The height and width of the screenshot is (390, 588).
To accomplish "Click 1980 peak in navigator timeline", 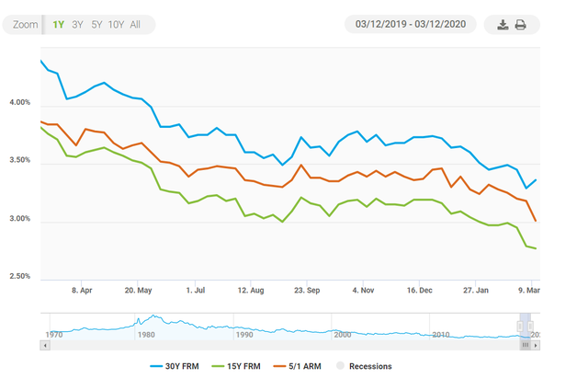I will (152, 319).
